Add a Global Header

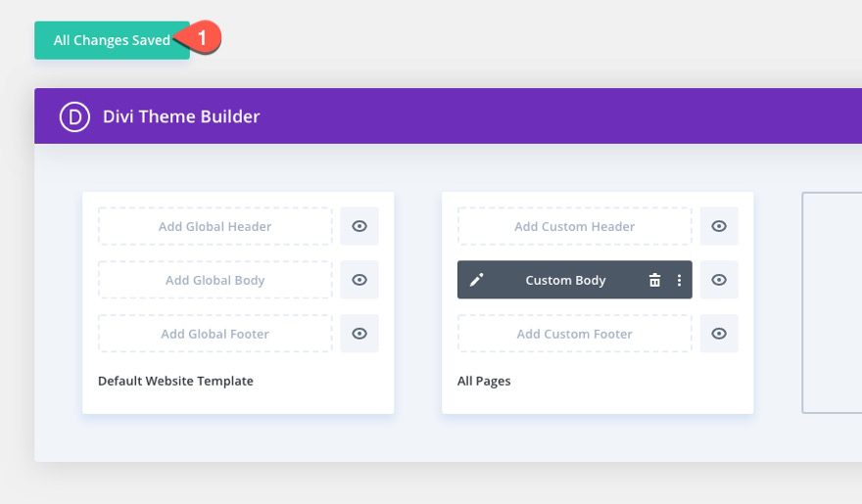(x=215, y=226)
